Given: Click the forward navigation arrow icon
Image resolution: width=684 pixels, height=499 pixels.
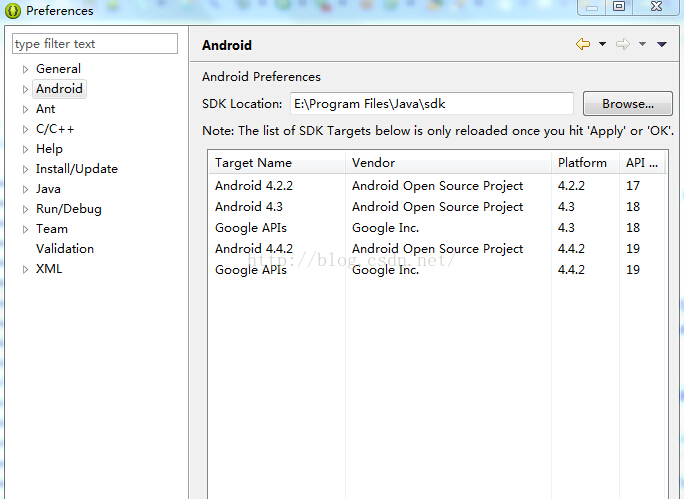Looking at the screenshot, I should coord(622,44).
